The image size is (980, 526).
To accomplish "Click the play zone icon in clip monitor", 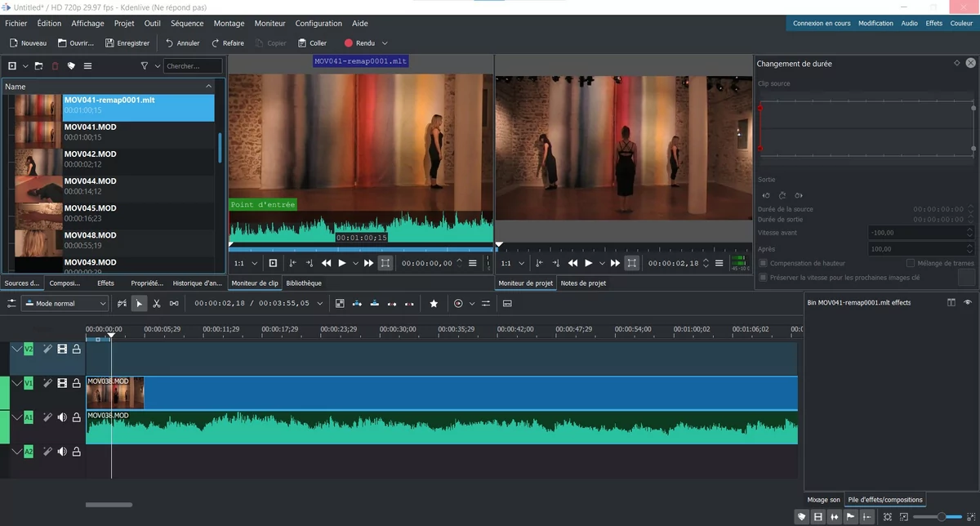I will pyautogui.click(x=273, y=263).
